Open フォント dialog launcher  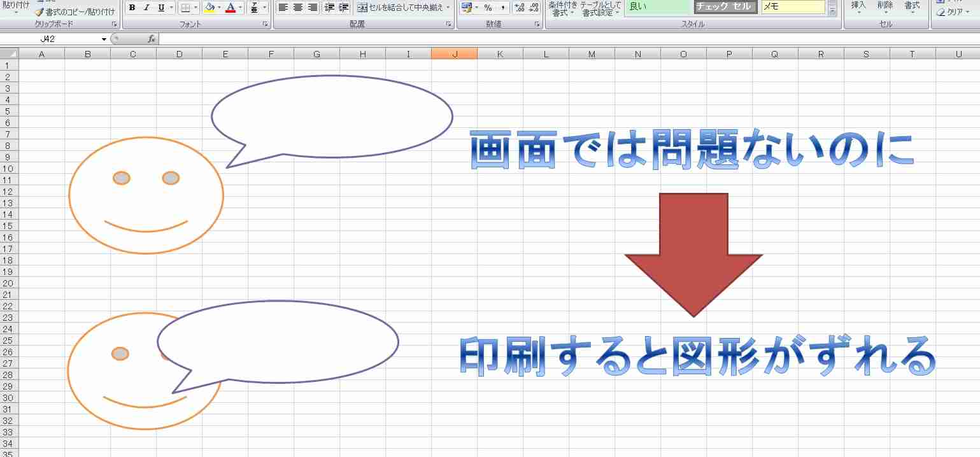click(x=265, y=24)
